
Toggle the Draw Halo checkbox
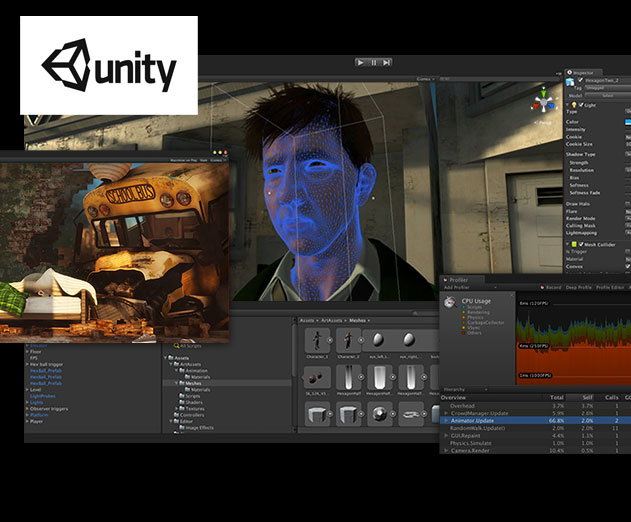628,204
